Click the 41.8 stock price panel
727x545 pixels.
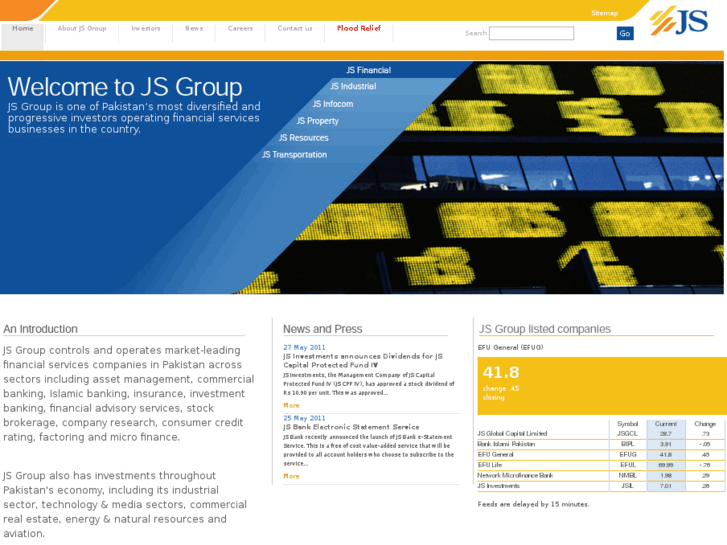(602, 385)
